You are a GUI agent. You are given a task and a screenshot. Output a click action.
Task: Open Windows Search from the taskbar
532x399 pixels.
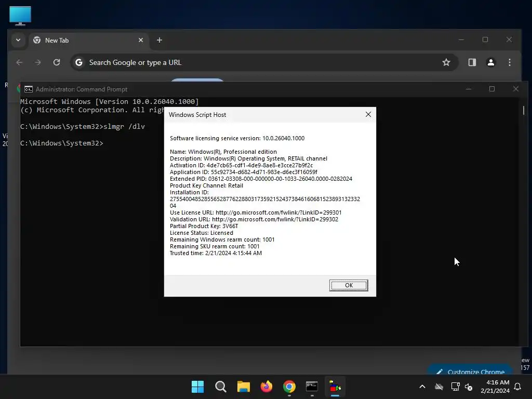tap(220, 387)
